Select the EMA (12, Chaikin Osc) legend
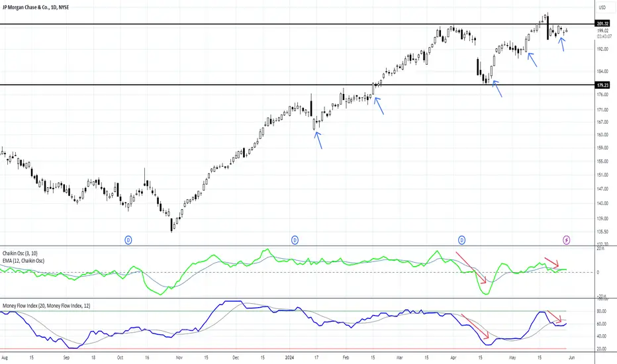The image size is (617, 364). click(x=24, y=261)
